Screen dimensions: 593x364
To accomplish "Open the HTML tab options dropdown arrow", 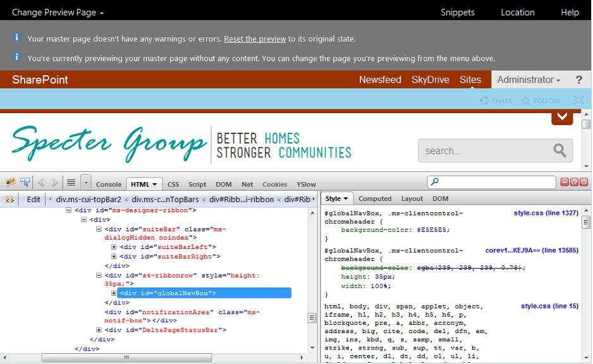I will tap(155, 185).
